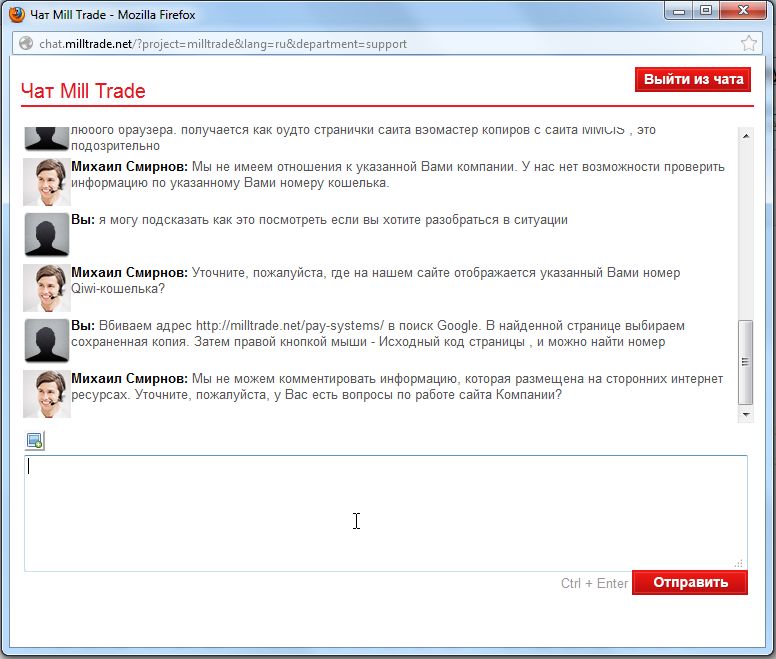Click your avatar beside "Вбиваем адрес" message

coord(46,341)
